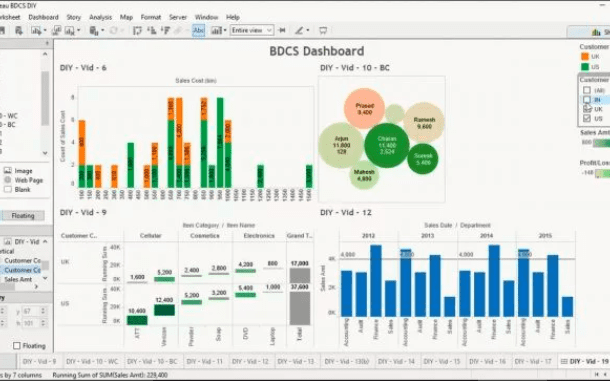
Task: Click the sort ascending toolbar icon
Action: click(152, 30)
